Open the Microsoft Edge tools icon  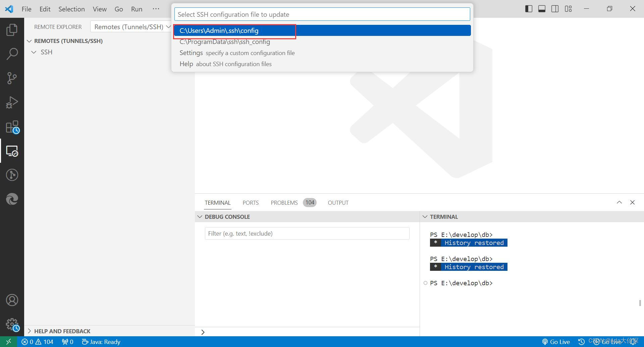(x=12, y=199)
